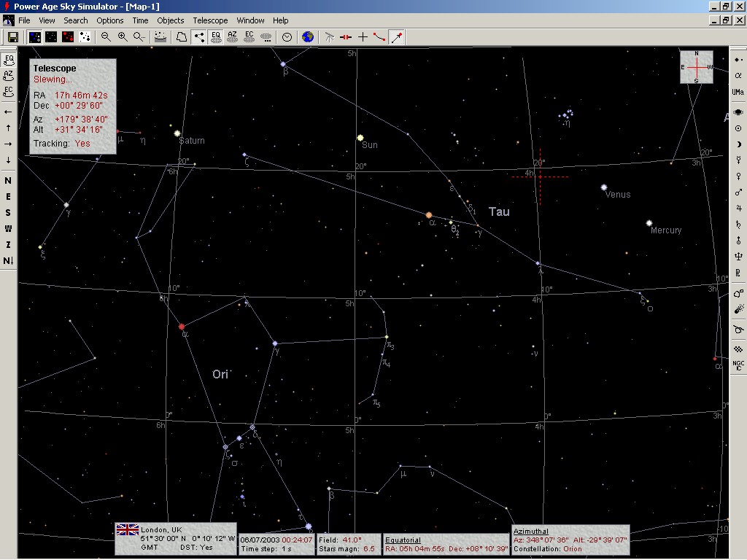This screenshot has width=747, height=560.
Task: Toggle constellation boundaries outline icon
Action: (182, 37)
